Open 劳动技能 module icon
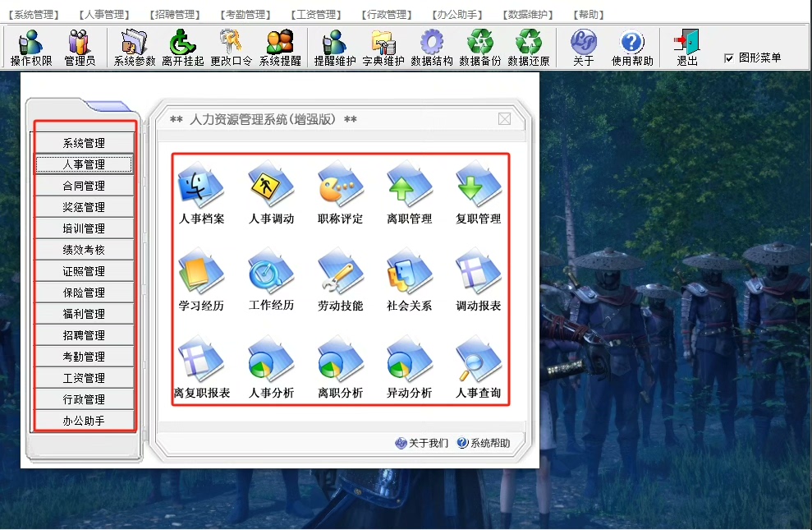 [x=340, y=279]
